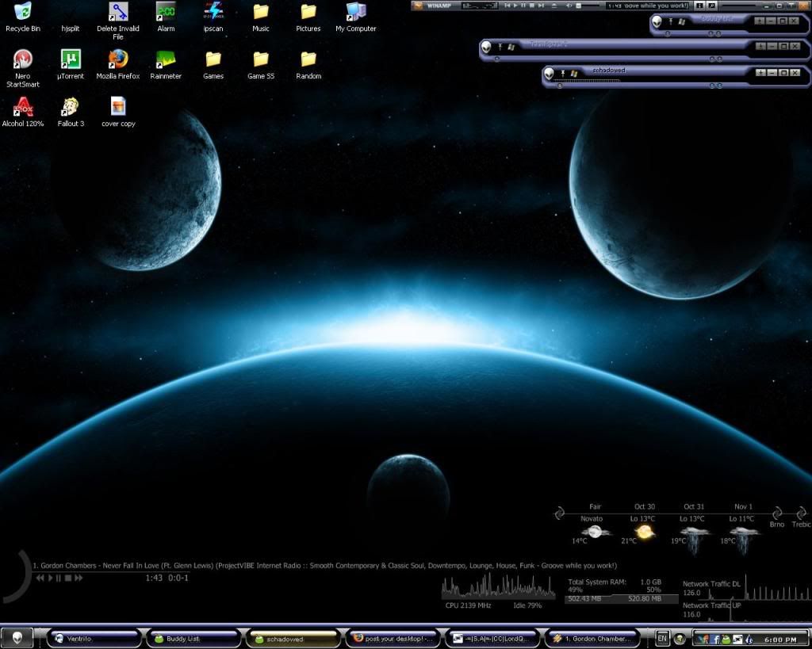Click the Winamp logo menu icon
This screenshot has width=812, height=649.
click(x=418, y=6)
